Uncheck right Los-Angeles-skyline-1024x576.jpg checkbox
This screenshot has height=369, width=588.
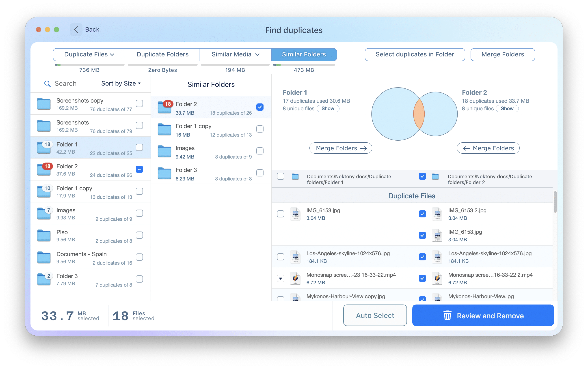click(422, 257)
